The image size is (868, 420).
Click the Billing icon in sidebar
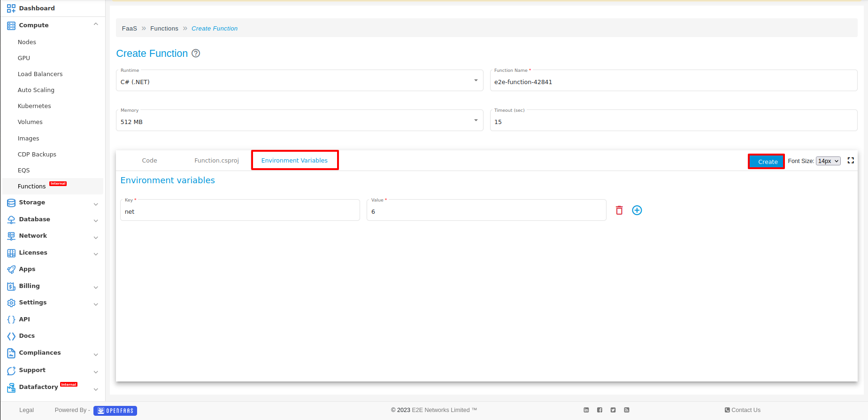(11, 286)
